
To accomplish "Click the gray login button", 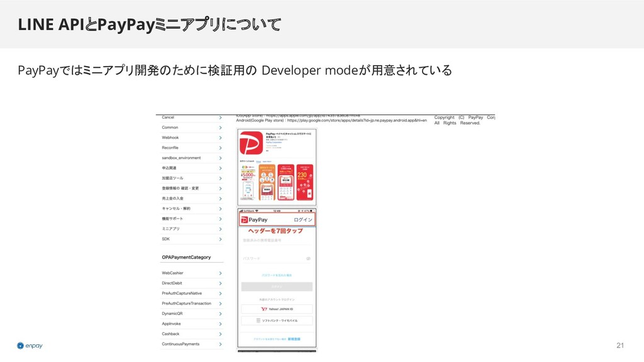I will (x=277, y=287).
